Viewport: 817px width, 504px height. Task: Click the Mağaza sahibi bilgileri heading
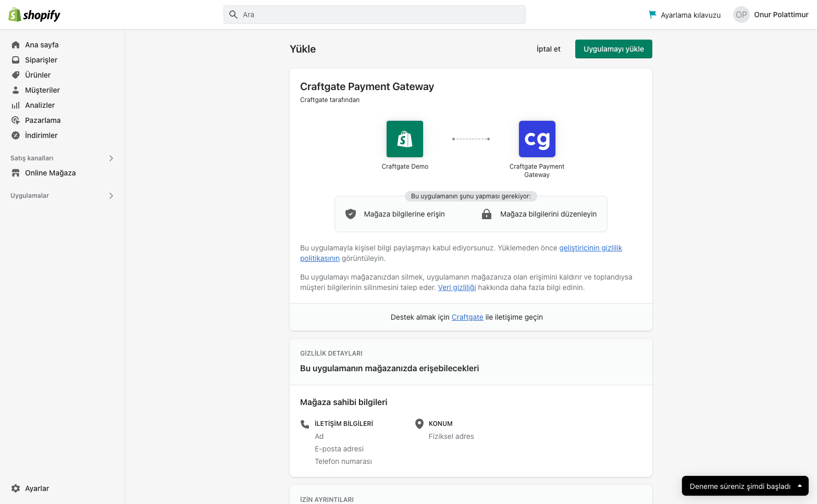coord(344,402)
